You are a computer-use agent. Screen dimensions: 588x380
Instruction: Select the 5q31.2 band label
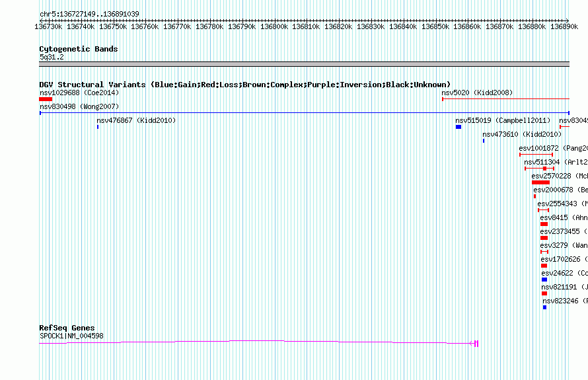[52, 57]
